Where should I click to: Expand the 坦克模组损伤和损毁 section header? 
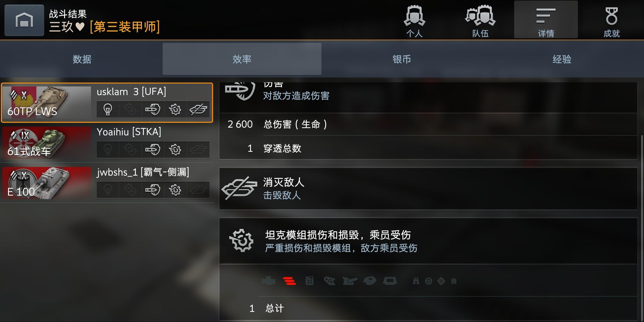[428, 241]
